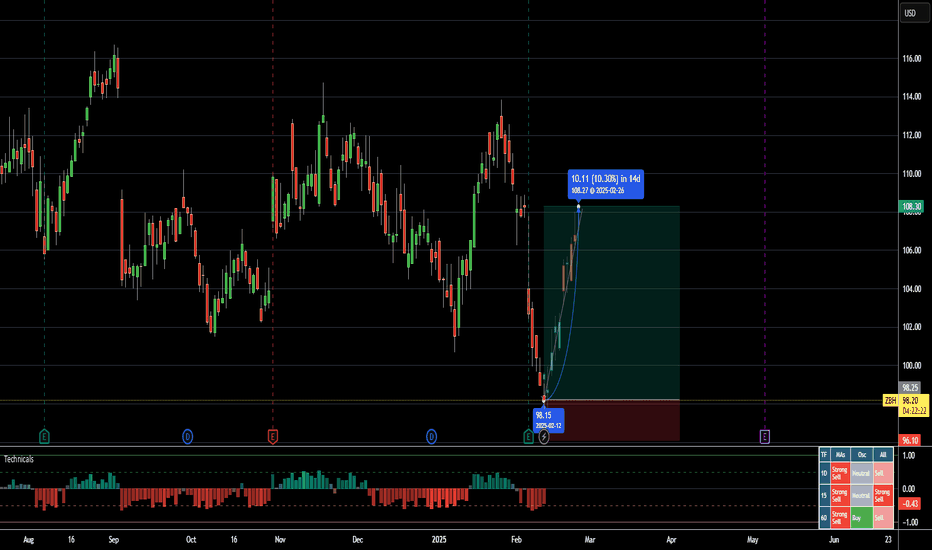Click the Dec label on the time axis
The height and width of the screenshot is (550, 932).
tap(357, 540)
